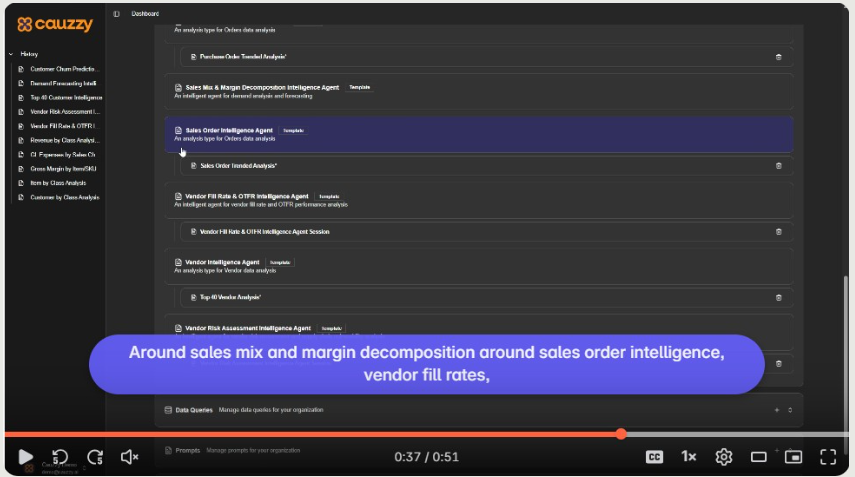Toggle the sidebar panel icon
This screenshot has width=855, height=477.
(116, 14)
